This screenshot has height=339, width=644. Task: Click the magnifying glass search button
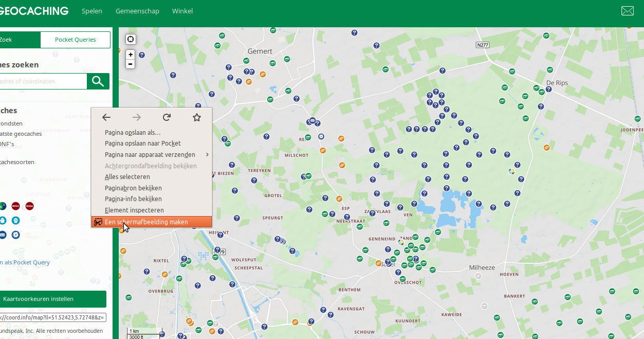pos(98,81)
